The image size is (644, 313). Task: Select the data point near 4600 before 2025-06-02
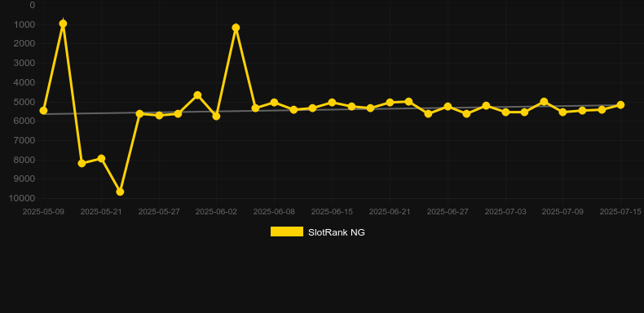click(x=197, y=95)
